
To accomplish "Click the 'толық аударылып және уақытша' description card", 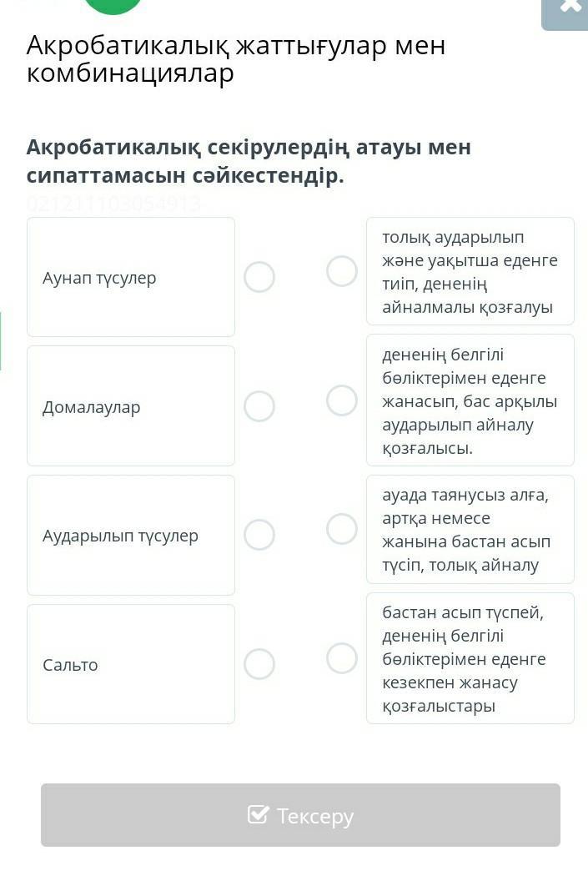I will pyautogui.click(x=470, y=271).
